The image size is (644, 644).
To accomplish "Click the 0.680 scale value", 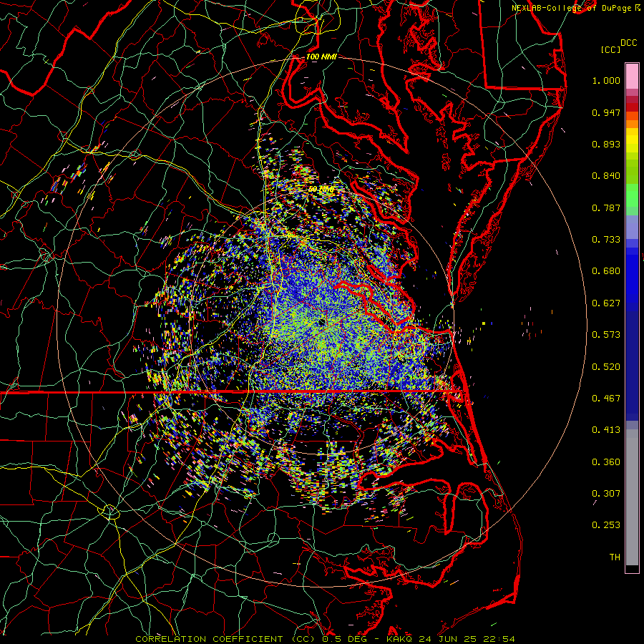I will [x=606, y=271].
